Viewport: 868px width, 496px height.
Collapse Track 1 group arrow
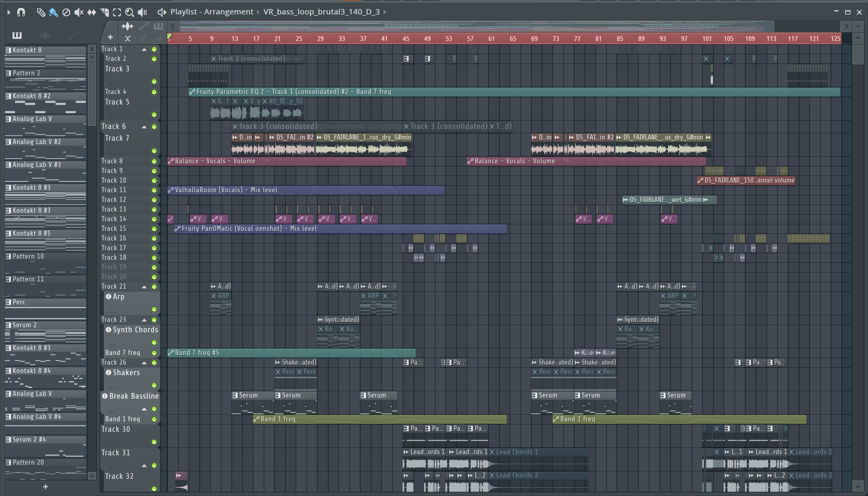click(x=144, y=49)
